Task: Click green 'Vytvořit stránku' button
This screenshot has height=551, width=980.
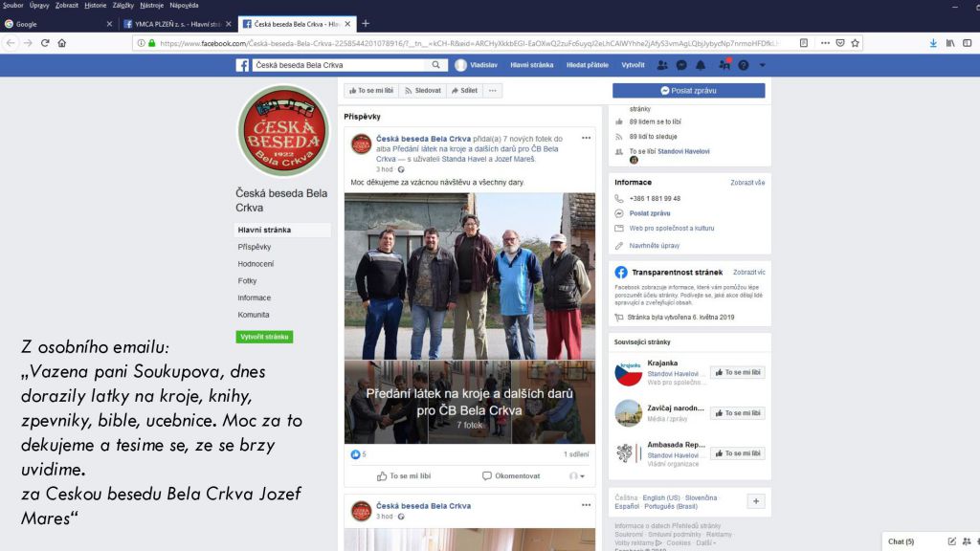Action: coord(264,337)
